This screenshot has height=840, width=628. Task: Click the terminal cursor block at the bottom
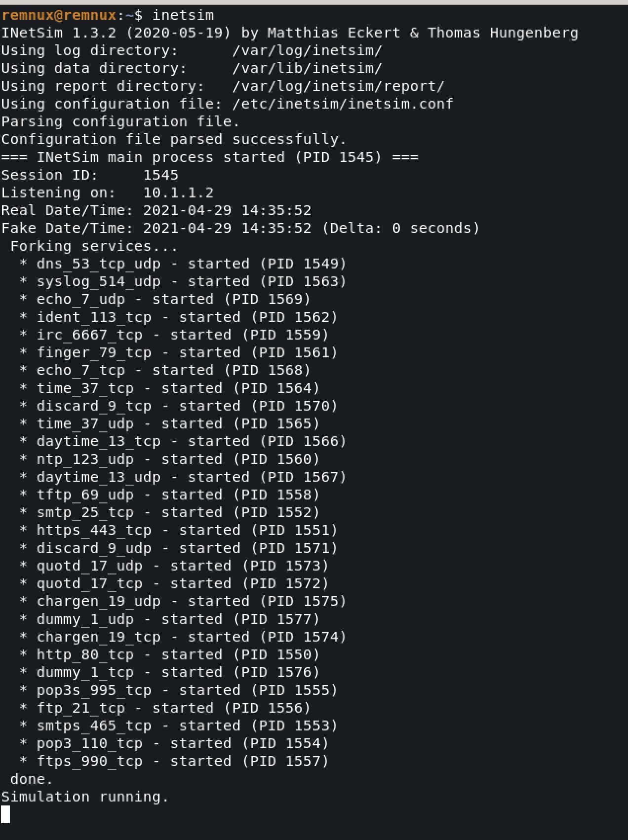(5, 814)
